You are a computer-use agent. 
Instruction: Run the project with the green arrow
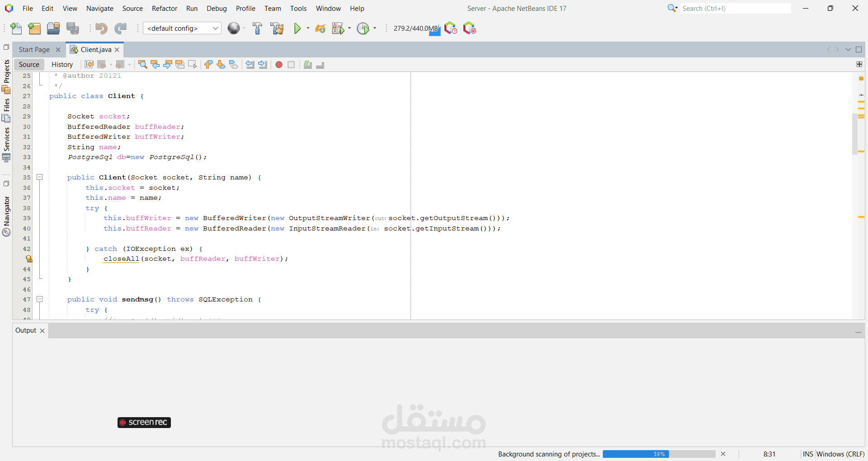click(x=297, y=28)
